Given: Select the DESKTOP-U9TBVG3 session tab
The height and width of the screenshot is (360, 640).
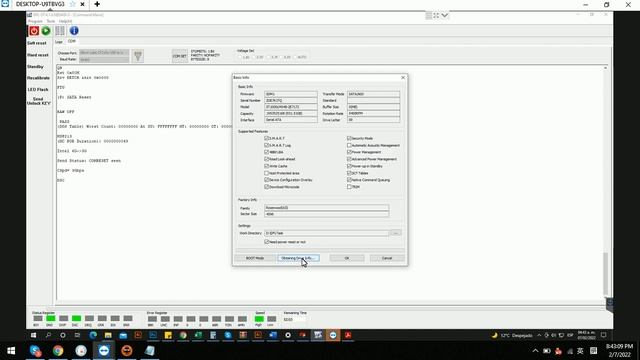Looking at the screenshot, I should [x=40, y=4].
